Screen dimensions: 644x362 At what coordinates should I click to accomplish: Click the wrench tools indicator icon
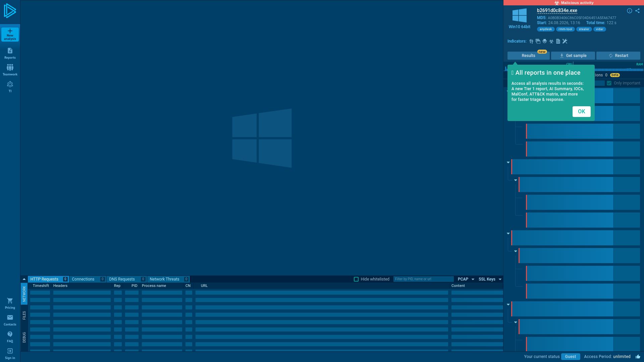coord(565,41)
